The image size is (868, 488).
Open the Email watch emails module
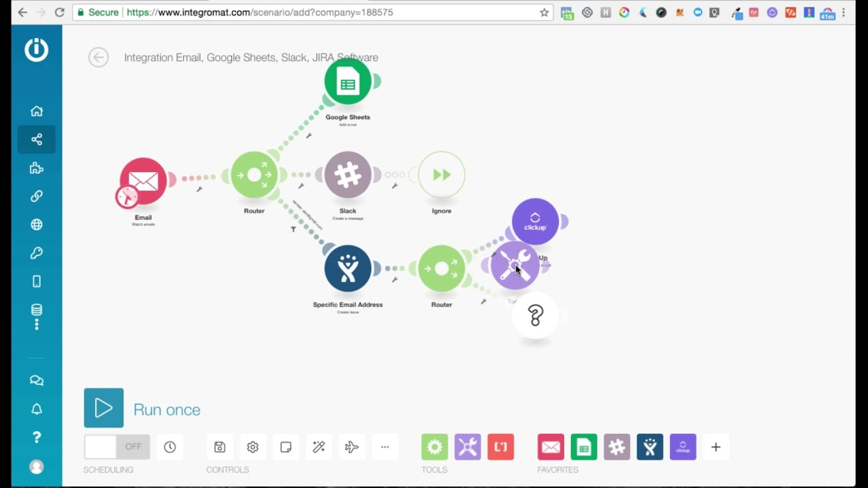tap(144, 180)
